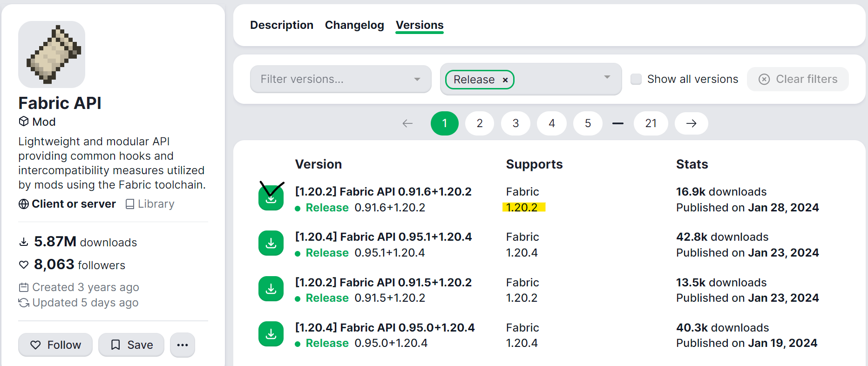Go to page 2
The image size is (868, 366).
[480, 123]
